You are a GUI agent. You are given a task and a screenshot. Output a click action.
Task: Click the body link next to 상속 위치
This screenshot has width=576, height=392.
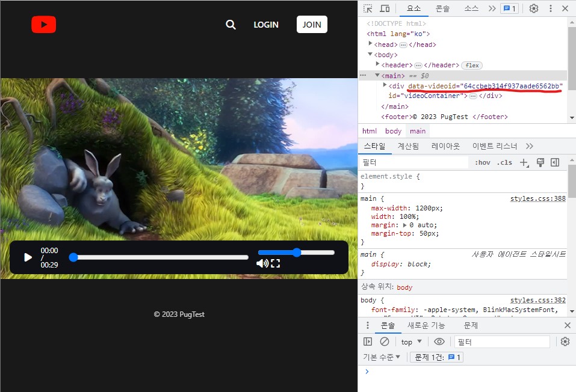[x=404, y=287]
